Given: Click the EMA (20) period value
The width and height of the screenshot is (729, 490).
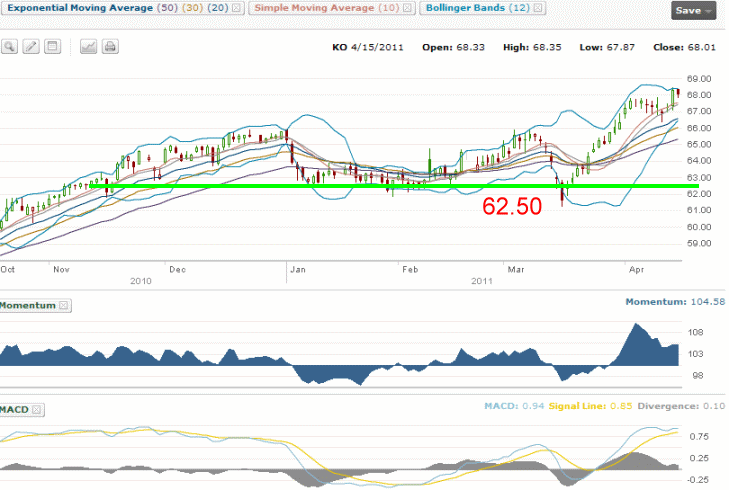Looking at the screenshot, I should [218, 8].
